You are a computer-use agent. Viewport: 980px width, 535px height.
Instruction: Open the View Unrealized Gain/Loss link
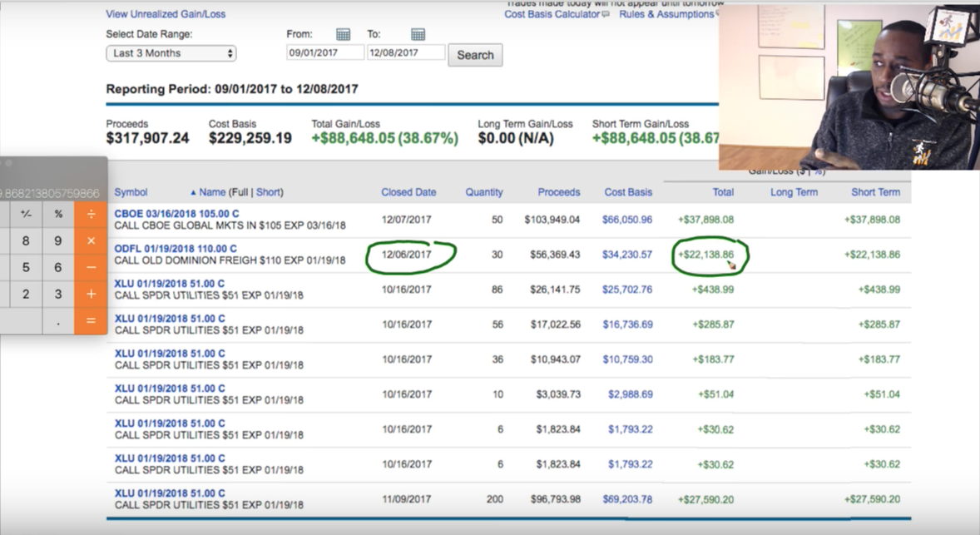coord(166,14)
